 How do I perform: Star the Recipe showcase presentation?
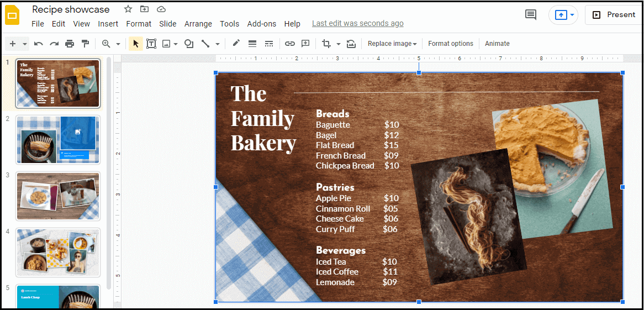(x=128, y=9)
